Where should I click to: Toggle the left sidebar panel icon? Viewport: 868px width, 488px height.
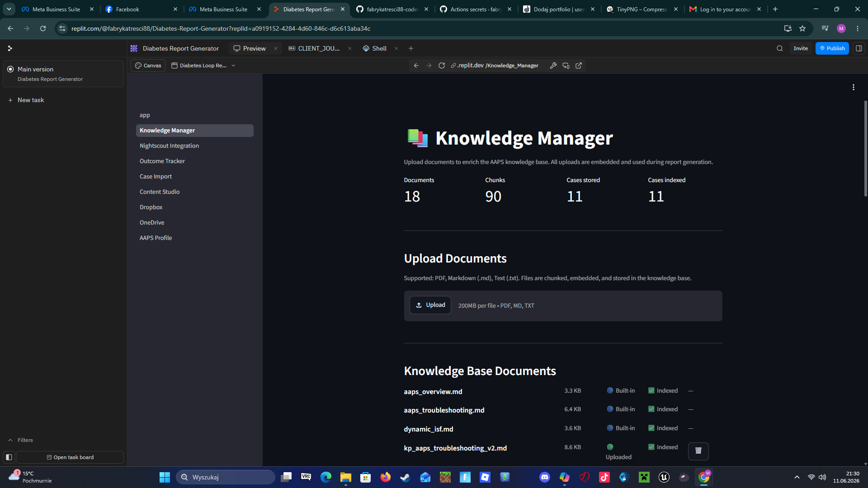[9, 457]
